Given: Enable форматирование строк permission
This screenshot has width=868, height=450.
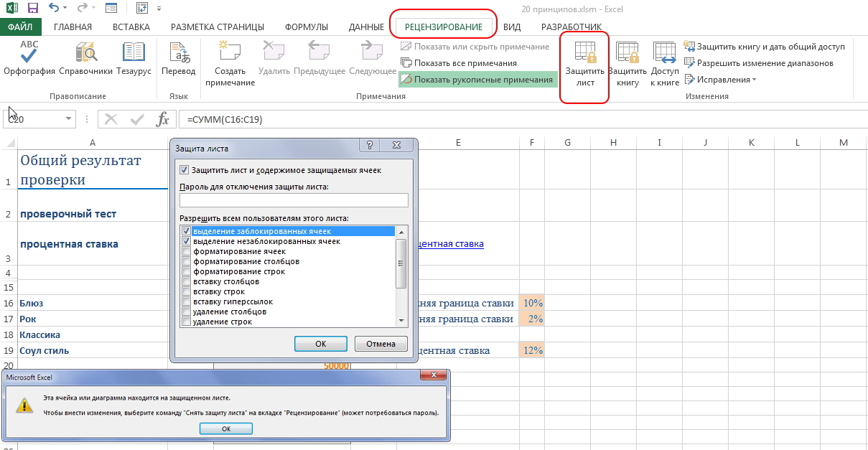Looking at the screenshot, I should tap(187, 271).
